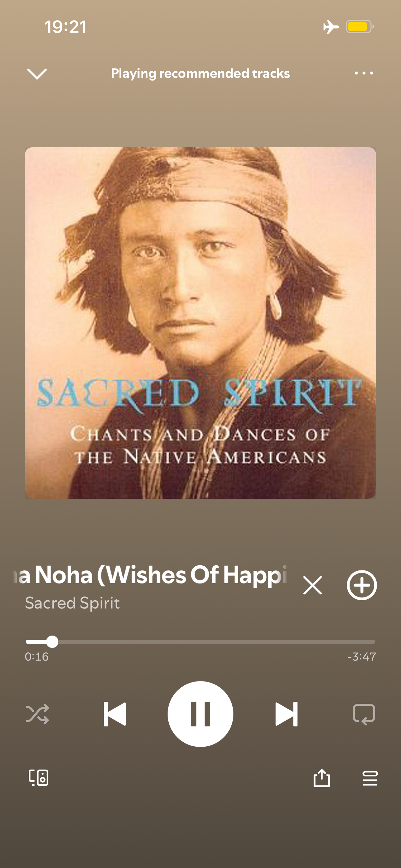Tap the Sacred Spirit album artwork
Viewport: 401px width, 868px height.
click(x=200, y=323)
